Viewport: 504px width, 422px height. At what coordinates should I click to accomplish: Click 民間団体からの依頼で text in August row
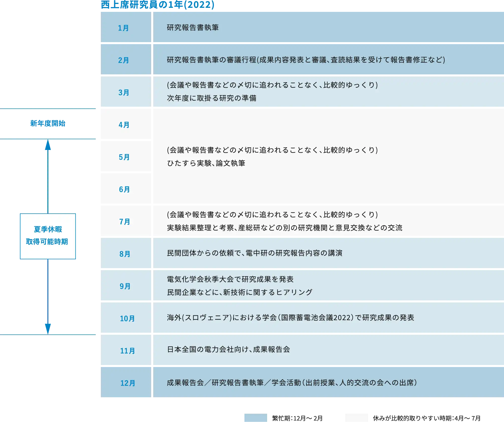click(x=204, y=253)
